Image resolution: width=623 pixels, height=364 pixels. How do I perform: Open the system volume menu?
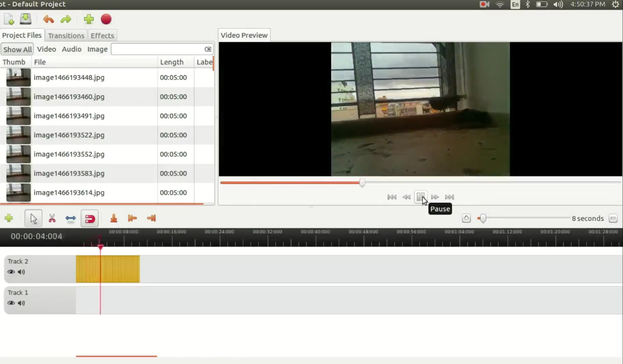[x=558, y=4]
